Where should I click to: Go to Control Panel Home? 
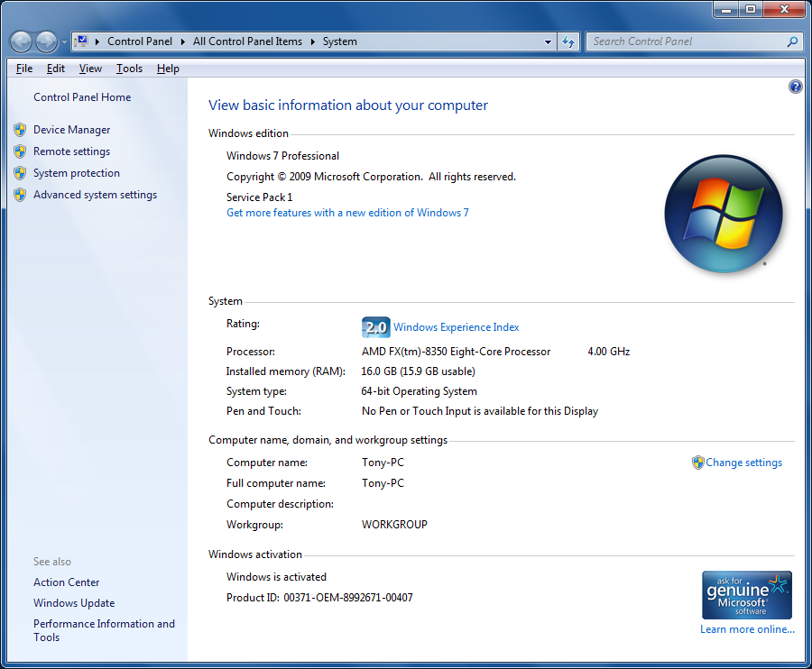click(x=82, y=97)
